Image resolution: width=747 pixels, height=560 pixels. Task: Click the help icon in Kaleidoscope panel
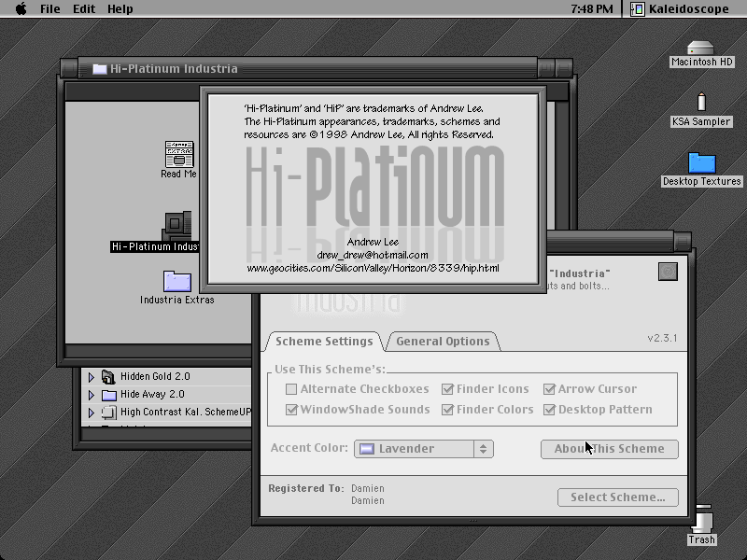click(668, 272)
